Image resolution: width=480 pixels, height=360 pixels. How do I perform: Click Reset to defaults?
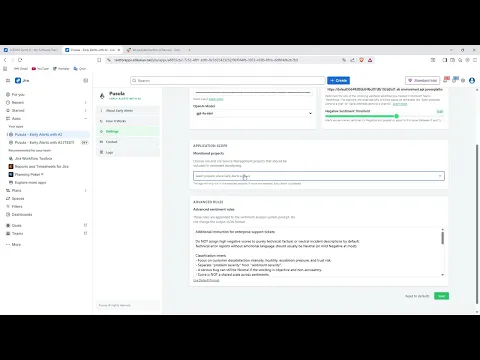(x=417, y=296)
